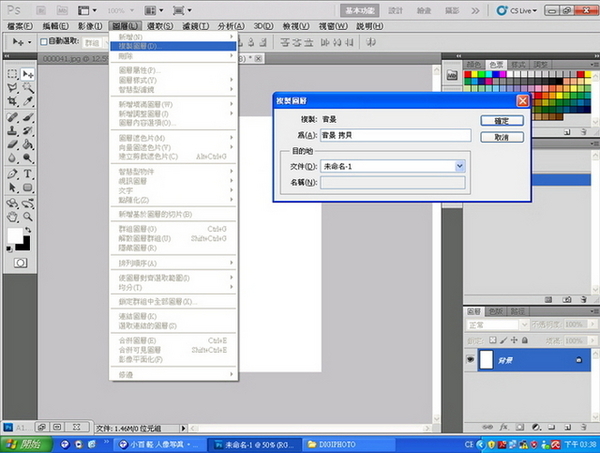Reset default foreground and background colors
This screenshot has width=600, height=453.
(x=9, y=249)
